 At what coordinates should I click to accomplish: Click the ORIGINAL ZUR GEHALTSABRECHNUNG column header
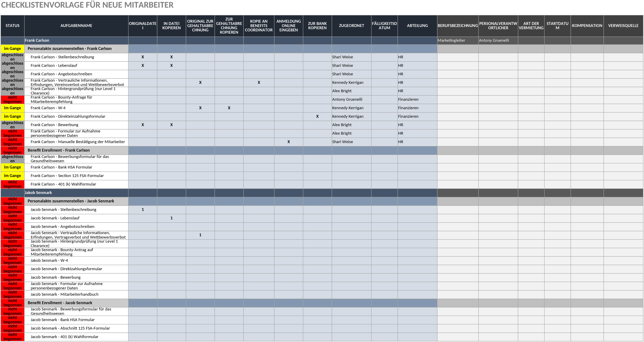tap(200, 26)
